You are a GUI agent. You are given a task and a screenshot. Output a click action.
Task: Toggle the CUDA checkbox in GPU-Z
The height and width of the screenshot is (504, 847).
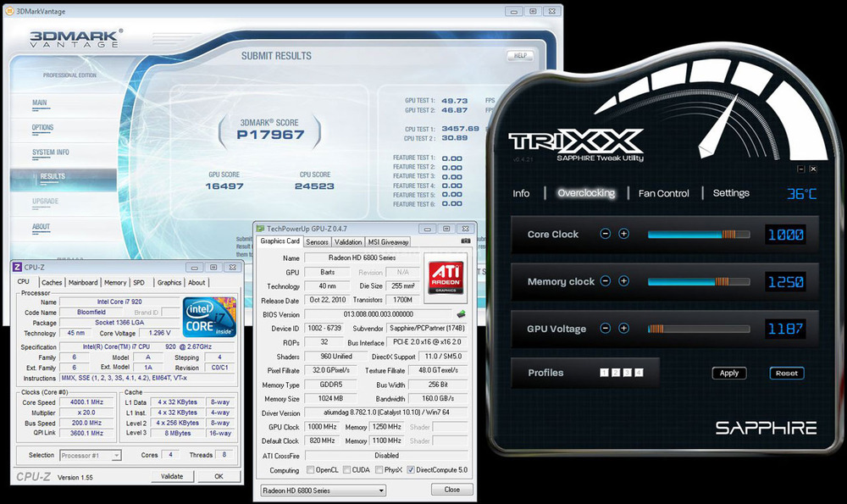(x=346, y=470)
